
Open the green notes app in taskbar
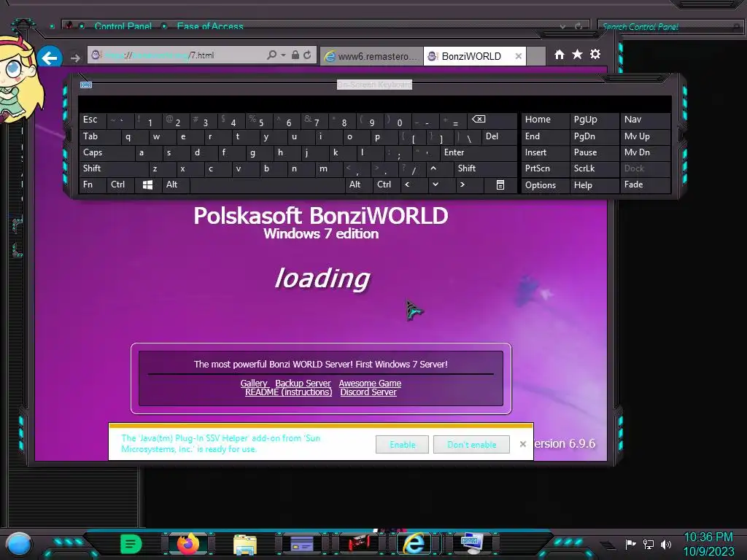(131, 544)
